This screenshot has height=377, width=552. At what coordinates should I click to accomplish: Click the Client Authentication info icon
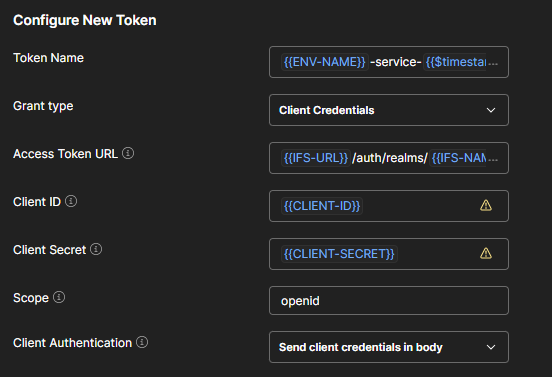[142, 342]
